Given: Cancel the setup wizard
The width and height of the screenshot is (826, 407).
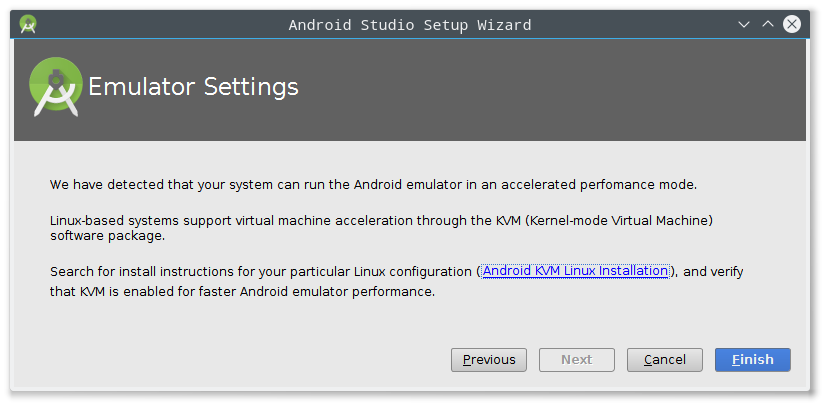Looking at the screenshot, I should coord(665,360).
